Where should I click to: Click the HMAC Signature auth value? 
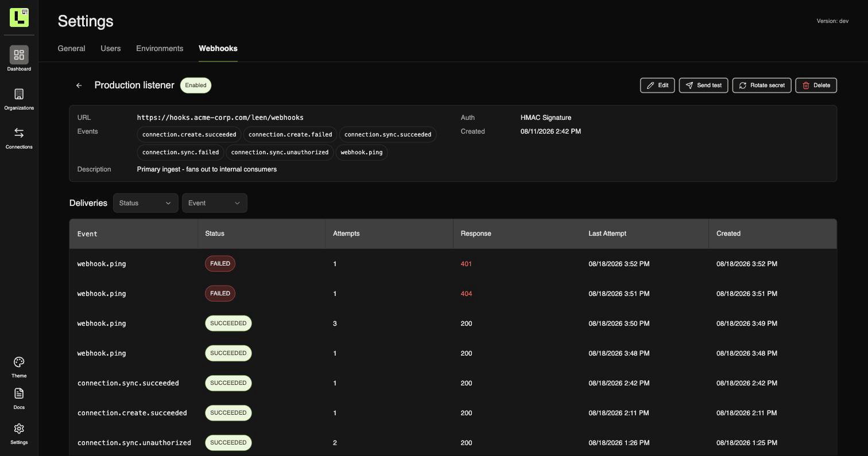click(546, 118)
